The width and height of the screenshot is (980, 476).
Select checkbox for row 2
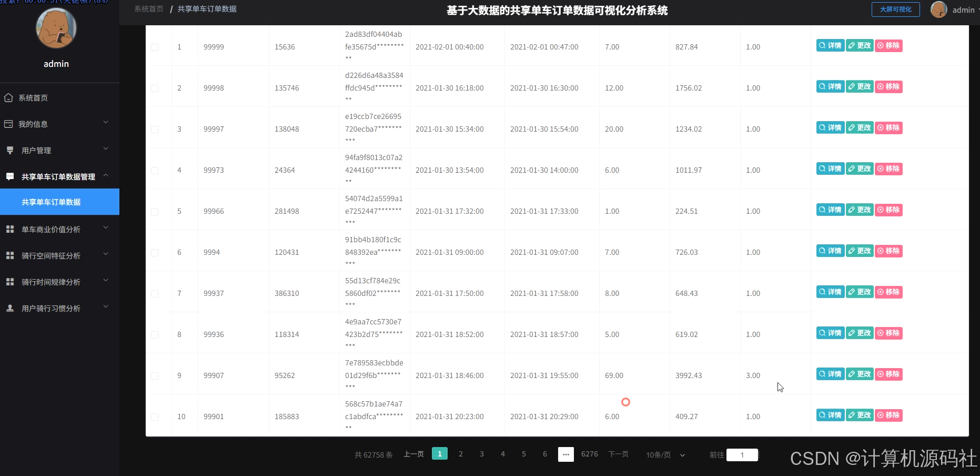[x=155, y=88]
